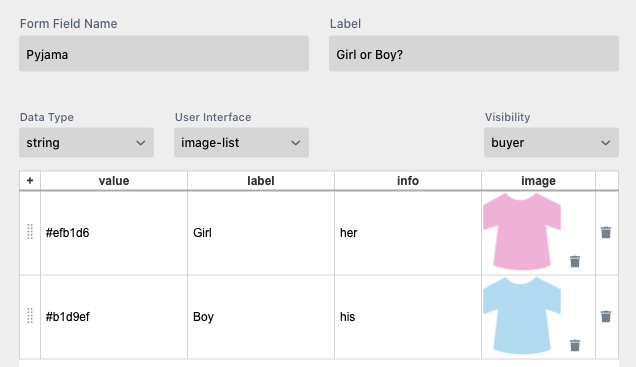Remove the pink shirt image
The height and width of the screenshot is (367, 636).
pos(575,261)
